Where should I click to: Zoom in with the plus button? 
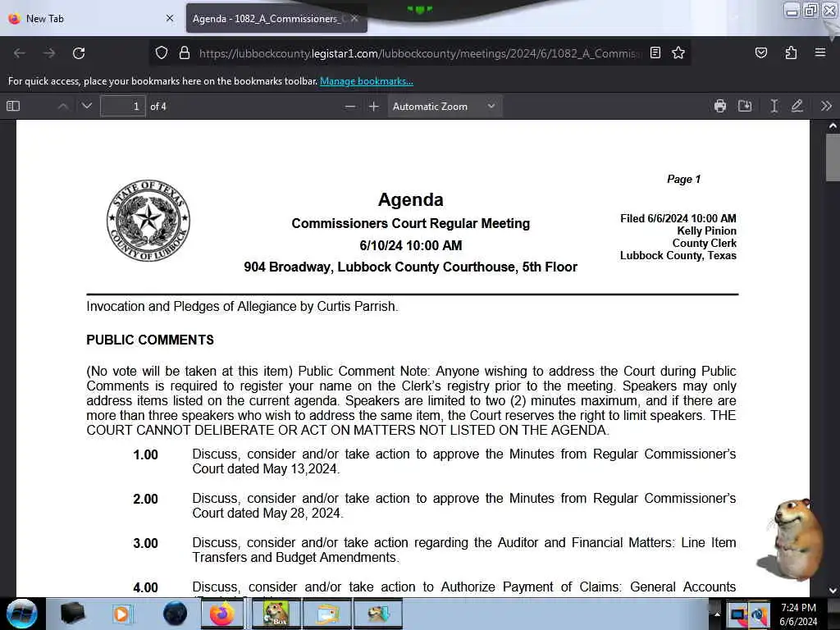coord(374,107)
